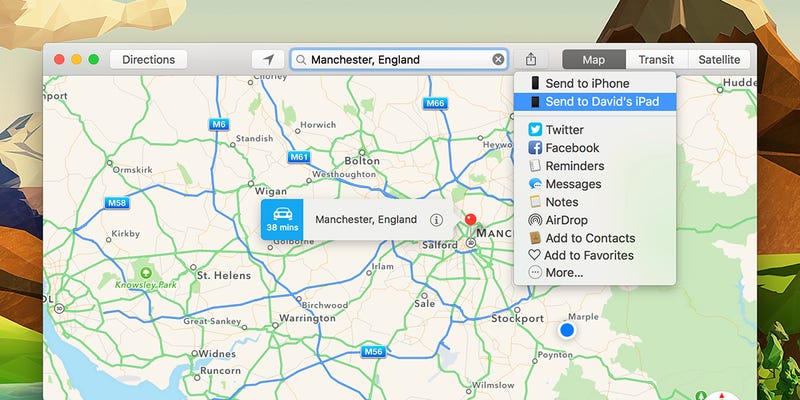This screenshot has width=800, height=400.
Task: Click the Irlam town label
Action: (x=383, y=266)
